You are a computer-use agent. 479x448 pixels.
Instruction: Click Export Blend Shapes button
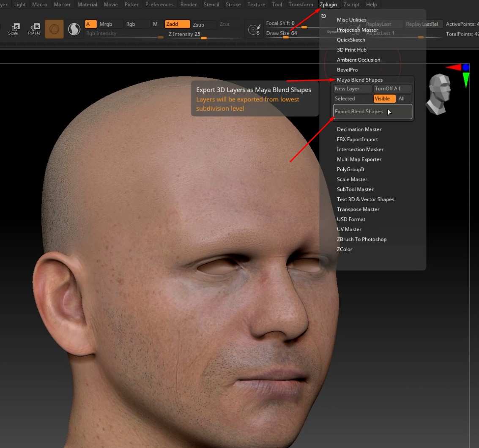pos(372,112)
